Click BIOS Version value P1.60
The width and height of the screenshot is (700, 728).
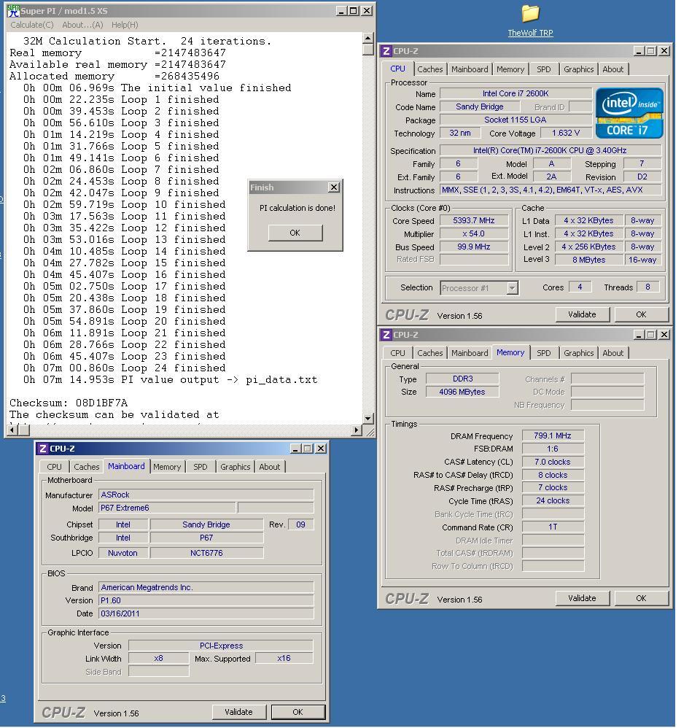206,600
